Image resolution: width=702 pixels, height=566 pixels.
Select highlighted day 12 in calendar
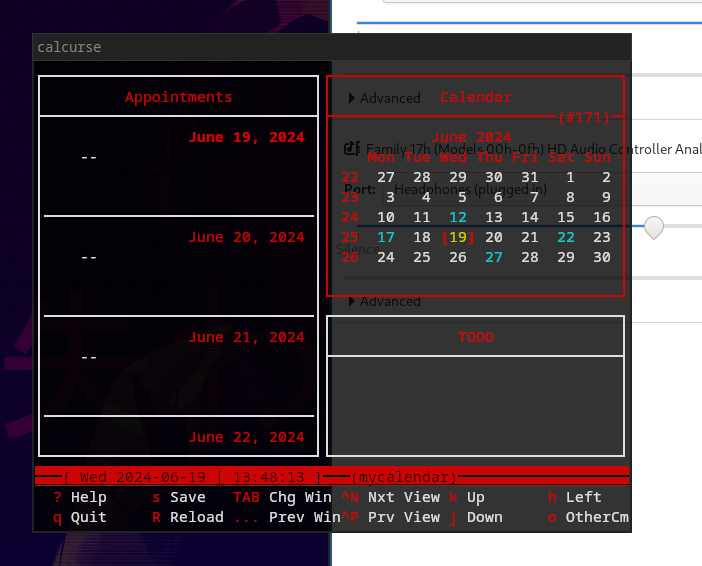click(458, 217)
